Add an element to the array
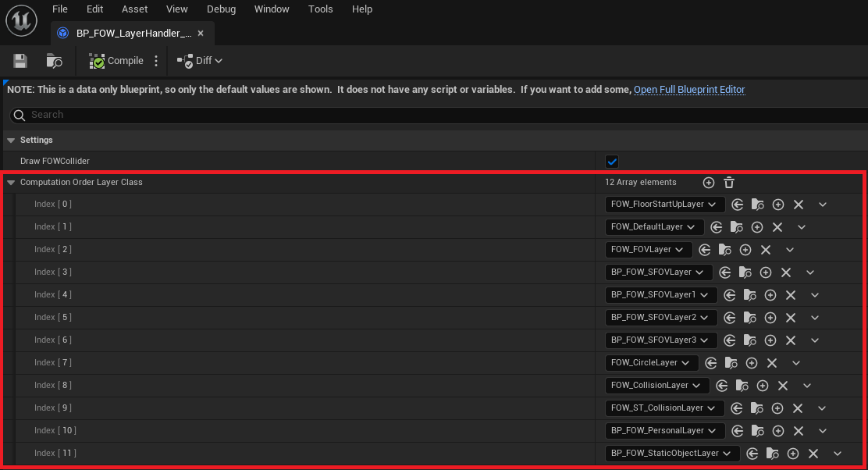 [709, 183]
